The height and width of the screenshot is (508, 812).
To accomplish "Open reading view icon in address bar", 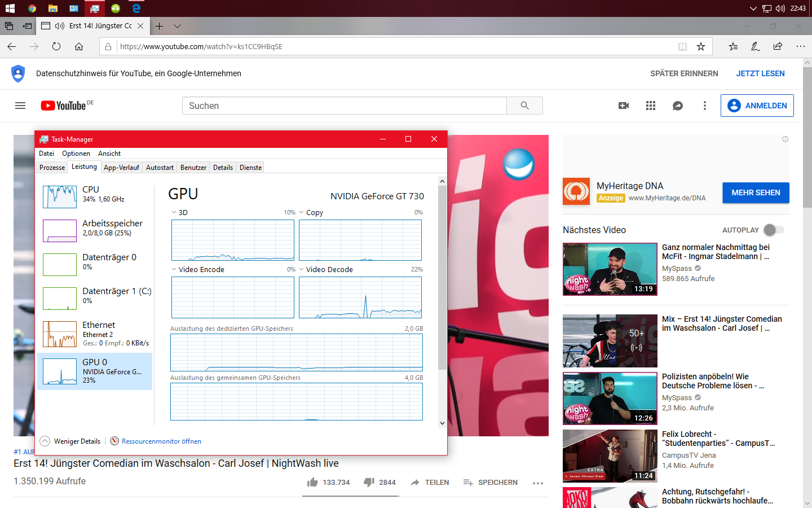I will tap(682, 46).
